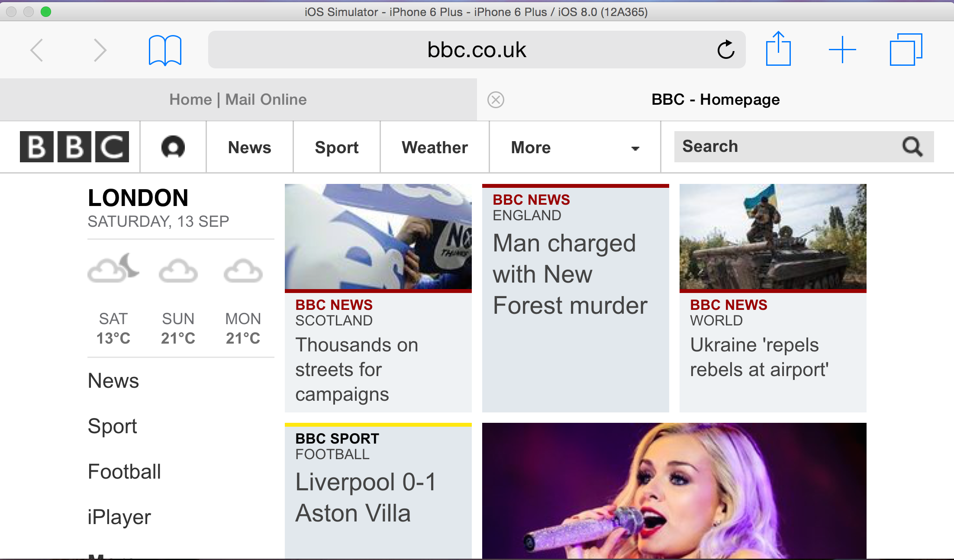
Task: Click the SUN 21°C forecast
Action: (x=178, y=328)
